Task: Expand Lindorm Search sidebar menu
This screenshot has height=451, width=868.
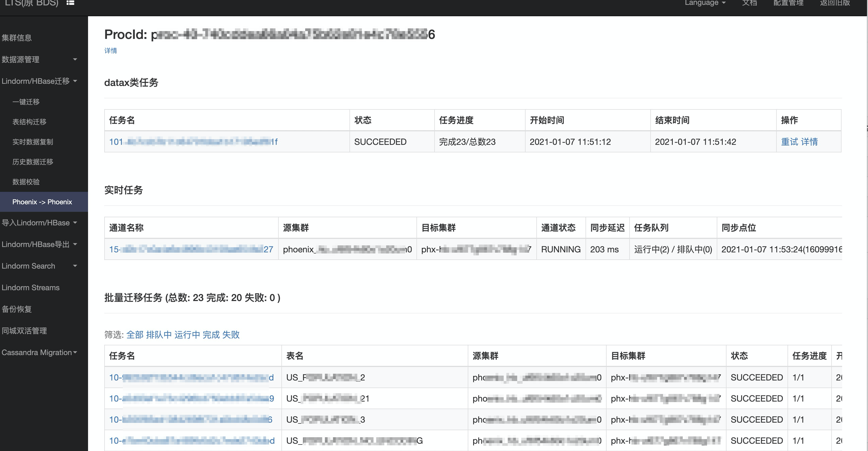Action: [x=39, y=266]
